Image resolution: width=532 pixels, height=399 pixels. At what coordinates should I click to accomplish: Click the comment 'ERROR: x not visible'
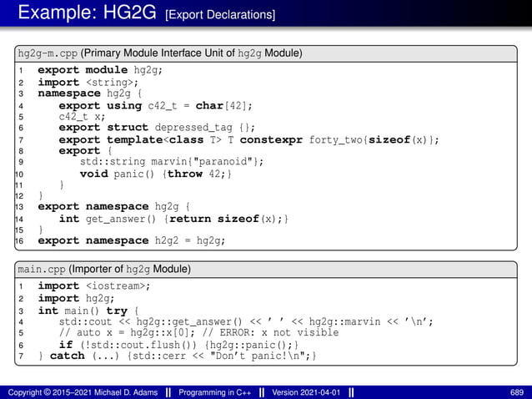pyautogui.click(x=279, y=332)
